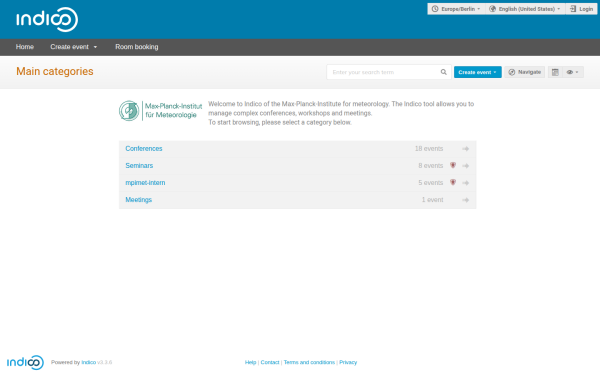Click the arrow icon in the Meetings row

click(x=466, y=200)
